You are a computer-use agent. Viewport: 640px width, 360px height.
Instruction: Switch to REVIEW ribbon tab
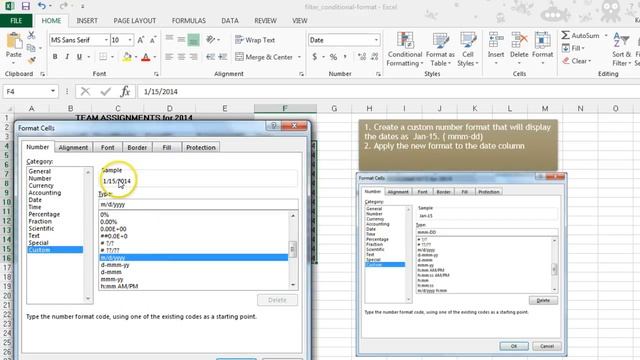pyautogui.click(x=265, y=20)
